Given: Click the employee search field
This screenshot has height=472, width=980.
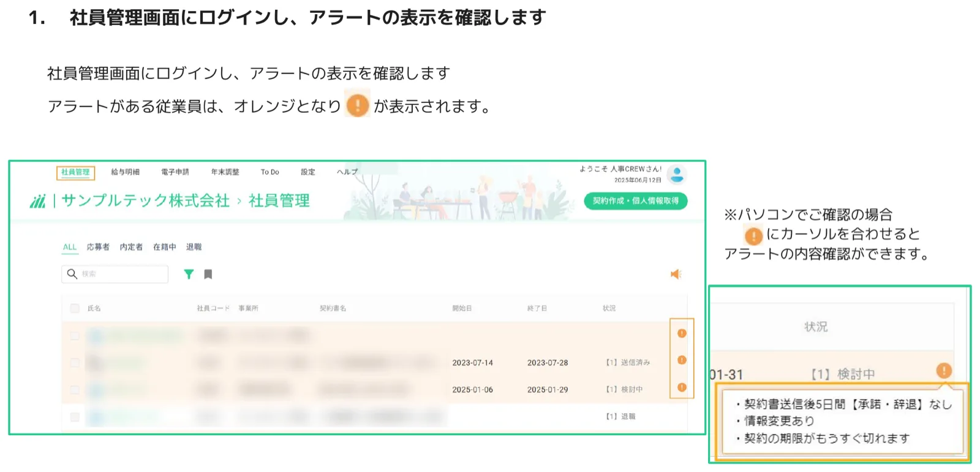Looking at the screenshot, I should point(115,274).
